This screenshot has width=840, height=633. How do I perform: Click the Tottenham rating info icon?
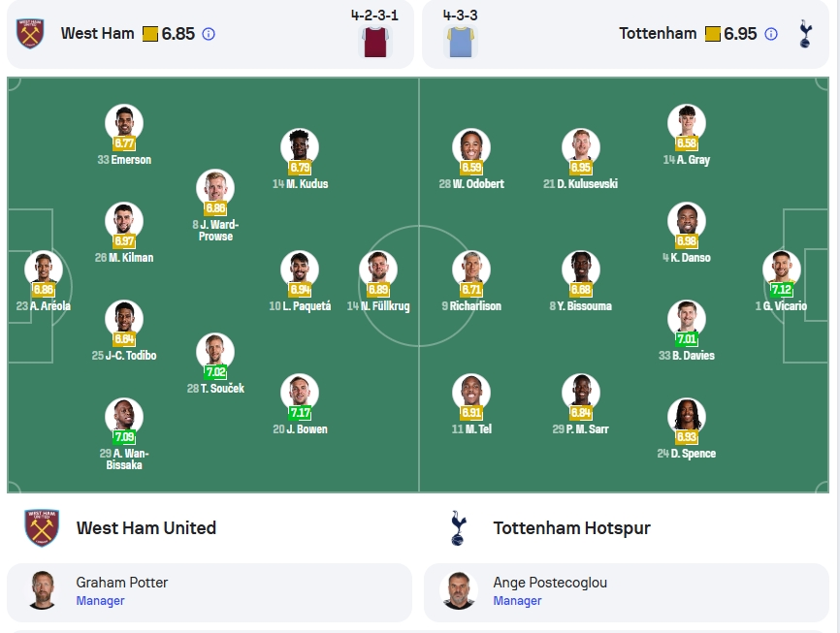pyautogui.click(x=771, y=34)
